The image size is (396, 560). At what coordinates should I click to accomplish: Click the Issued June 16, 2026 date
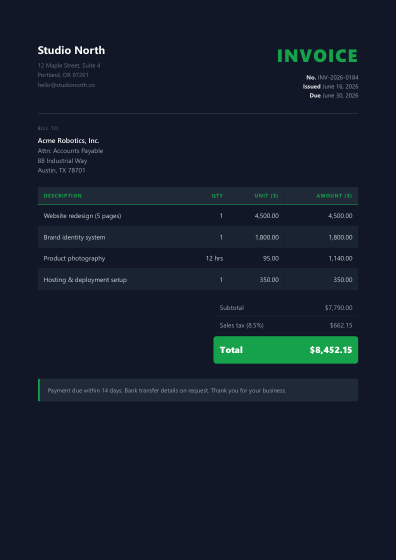(330, 86)
